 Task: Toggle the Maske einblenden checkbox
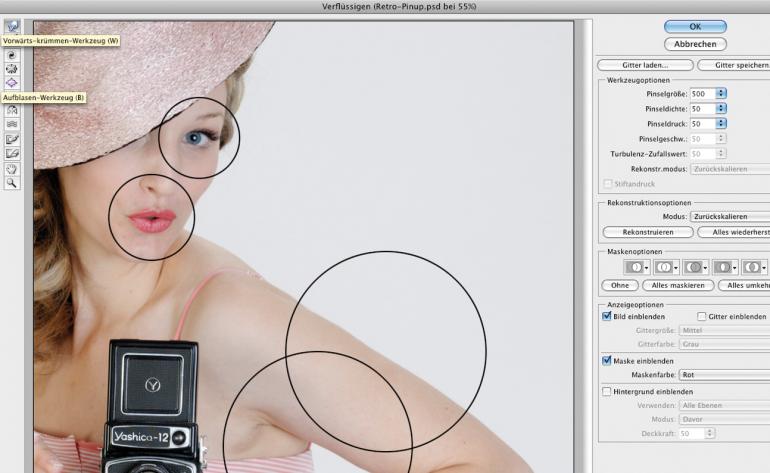[x=606, y=361]
